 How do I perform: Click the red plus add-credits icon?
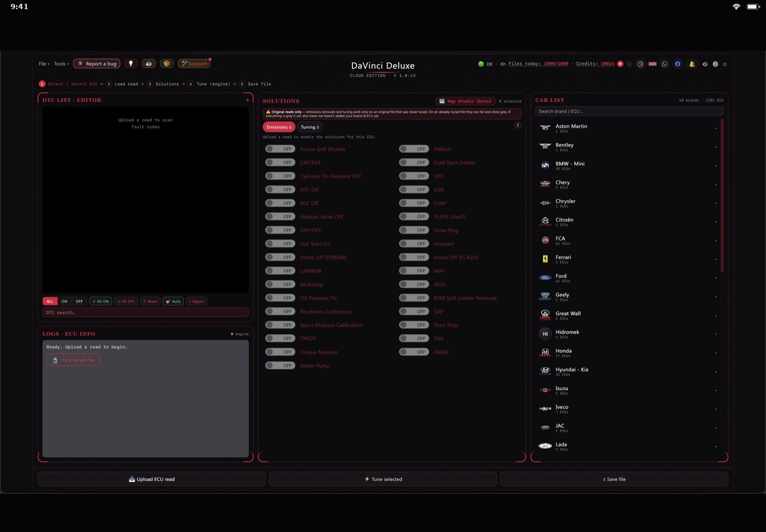(620, 64)
